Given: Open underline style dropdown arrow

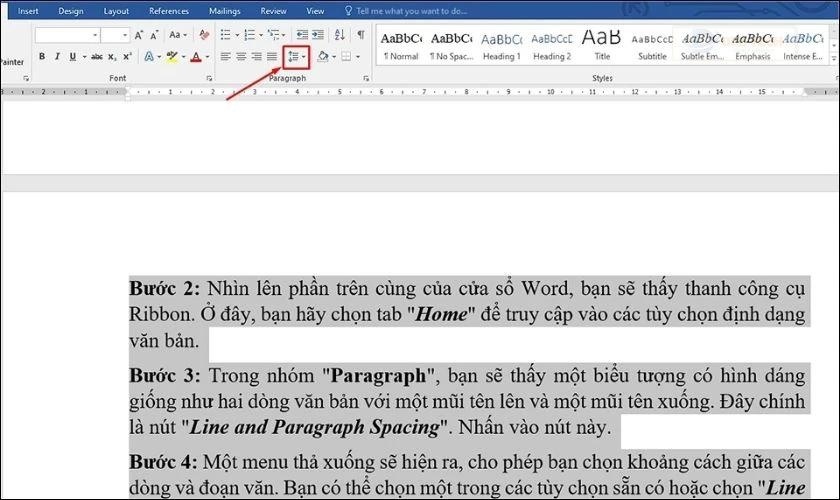Looking at the screenshot, I should tap(84, 56).
